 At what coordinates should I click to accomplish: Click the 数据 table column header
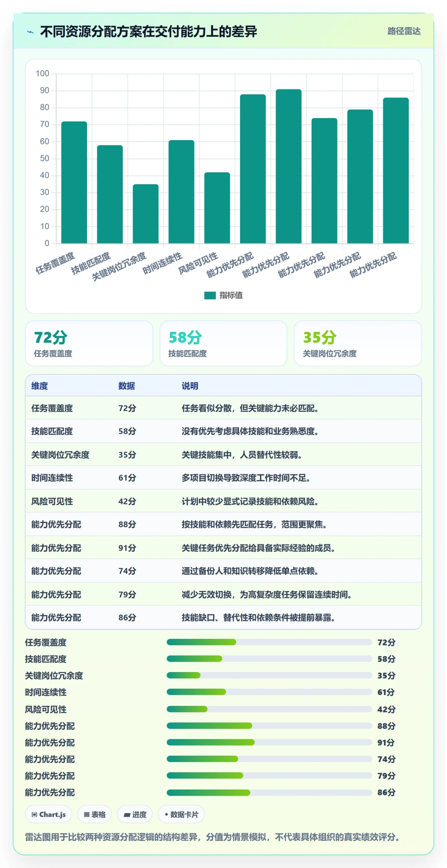[127, 386]
